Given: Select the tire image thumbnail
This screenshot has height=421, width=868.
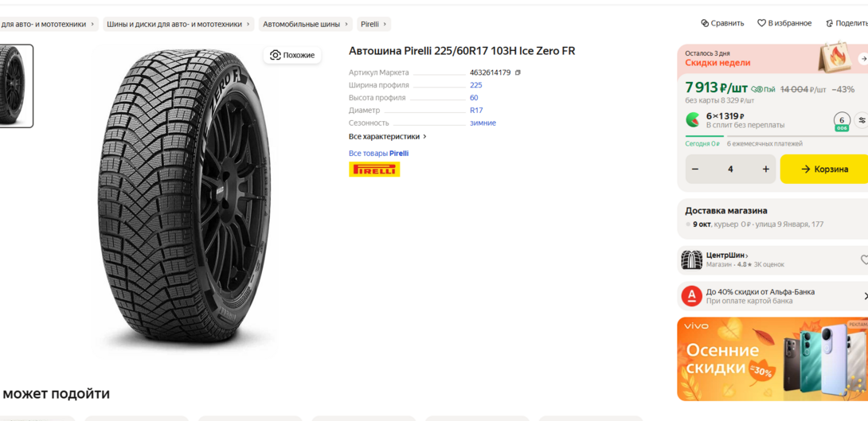Looking at the screenshot, I should point(16,85).
